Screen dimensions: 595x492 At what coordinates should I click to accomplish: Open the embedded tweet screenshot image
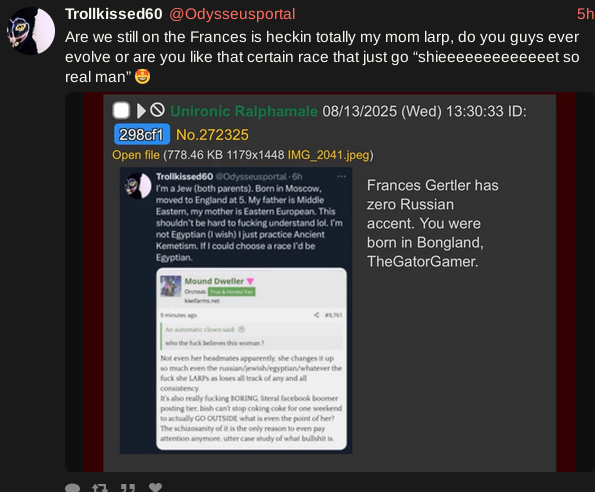point(236,311)
